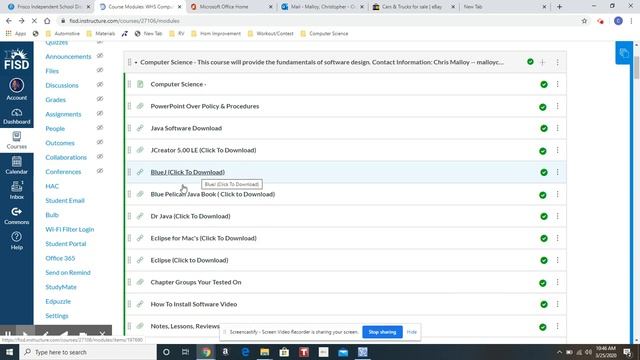640x360 pixels.
Task: Open options menu for BlueJ item
Action: [x=558, y=172]
